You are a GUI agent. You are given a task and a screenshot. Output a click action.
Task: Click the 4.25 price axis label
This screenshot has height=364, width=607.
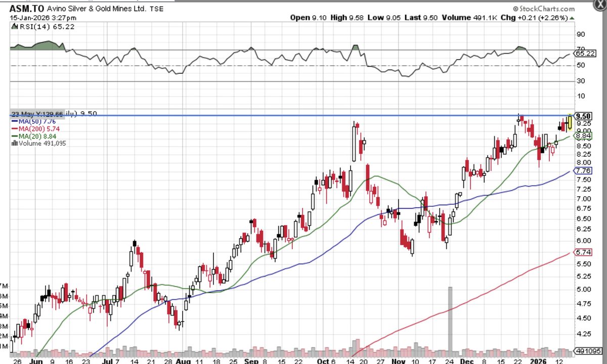click(583, 334)
